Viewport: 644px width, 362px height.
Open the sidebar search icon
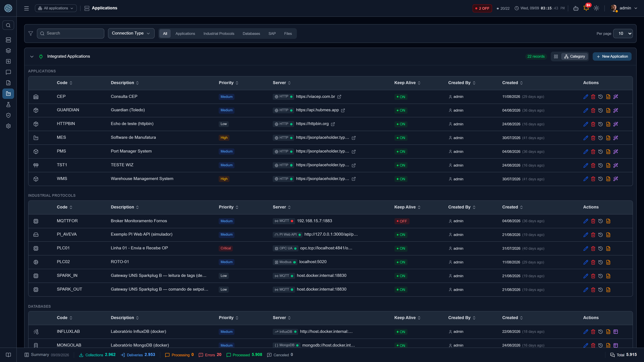[x=8, y=25]
